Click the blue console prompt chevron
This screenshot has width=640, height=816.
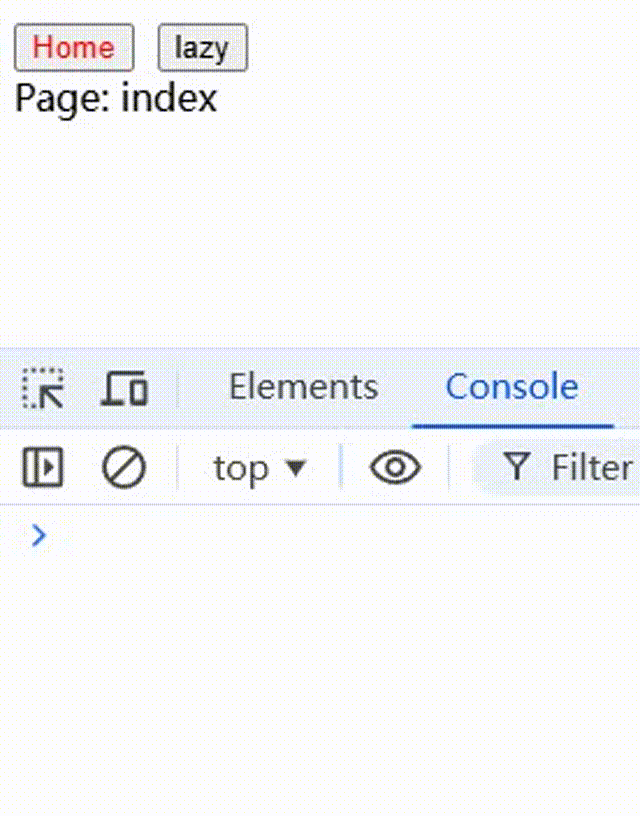coord(39,536)
